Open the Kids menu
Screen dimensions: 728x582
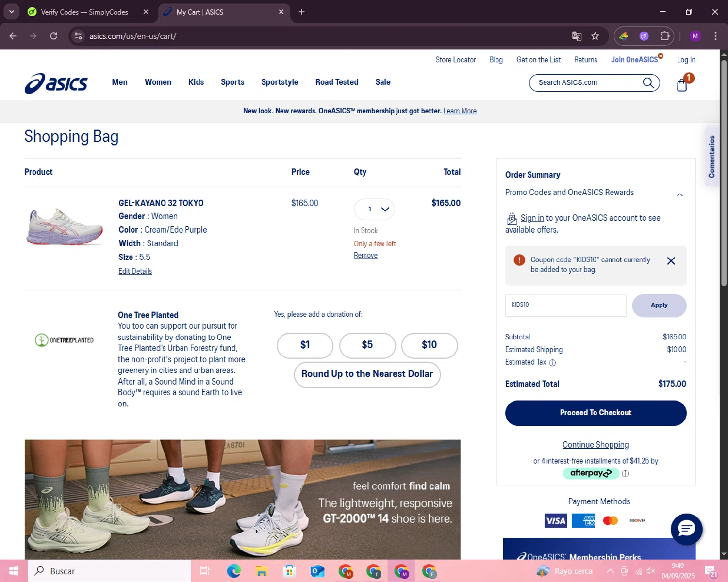(196, 82)
